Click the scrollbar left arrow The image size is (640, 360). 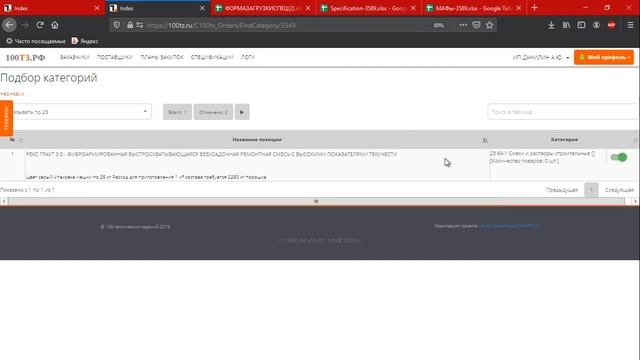pyautogui.click(x=4, y=201)
